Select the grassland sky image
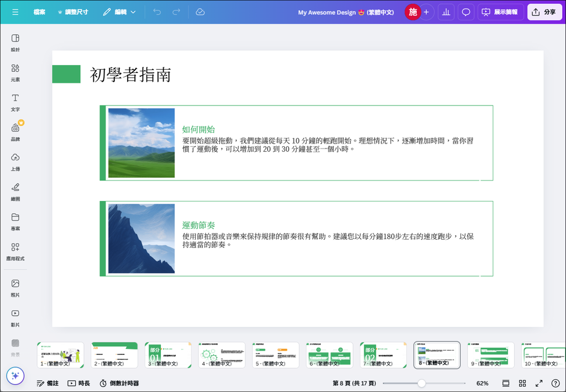This screenshot has height=392, width=566. [141, 143]
